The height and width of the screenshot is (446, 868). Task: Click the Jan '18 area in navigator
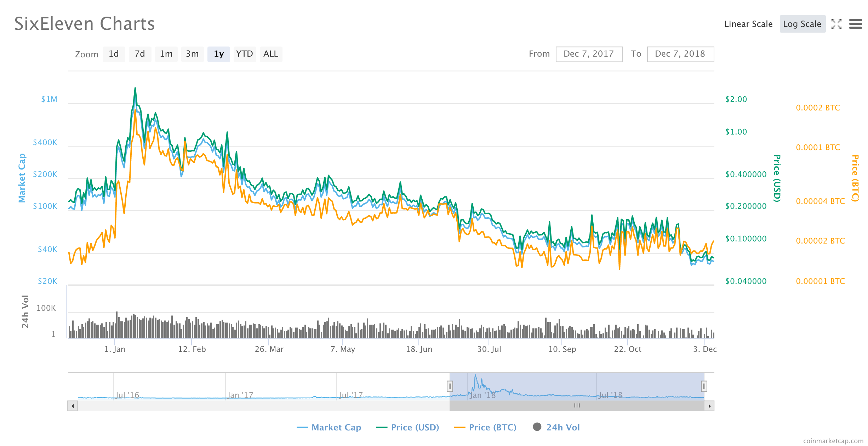482,395
